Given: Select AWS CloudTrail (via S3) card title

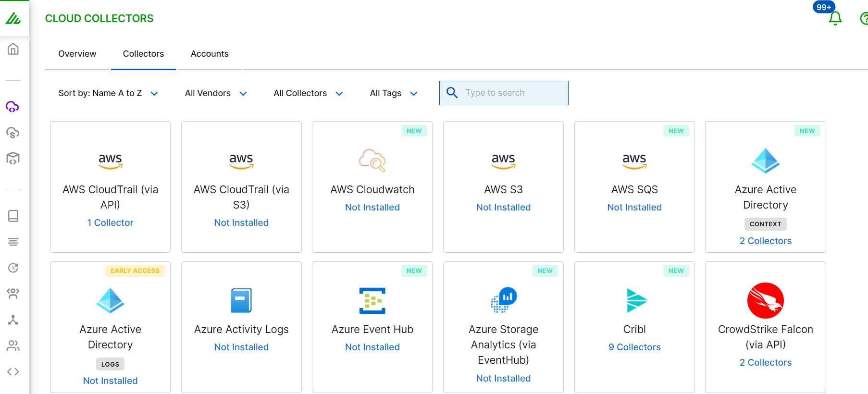Looking at the screenshot, I should (241, 197).
